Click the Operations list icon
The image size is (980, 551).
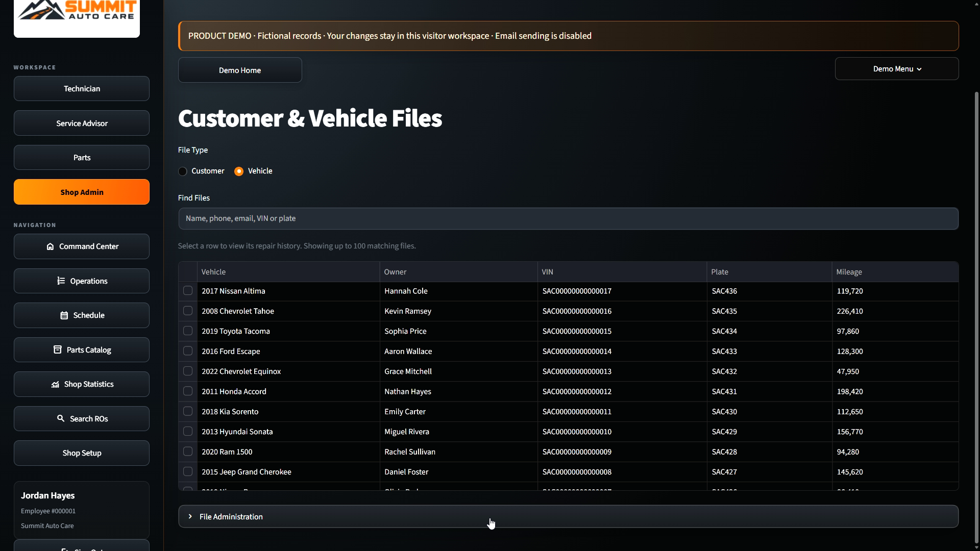click(x=61, y=281)
